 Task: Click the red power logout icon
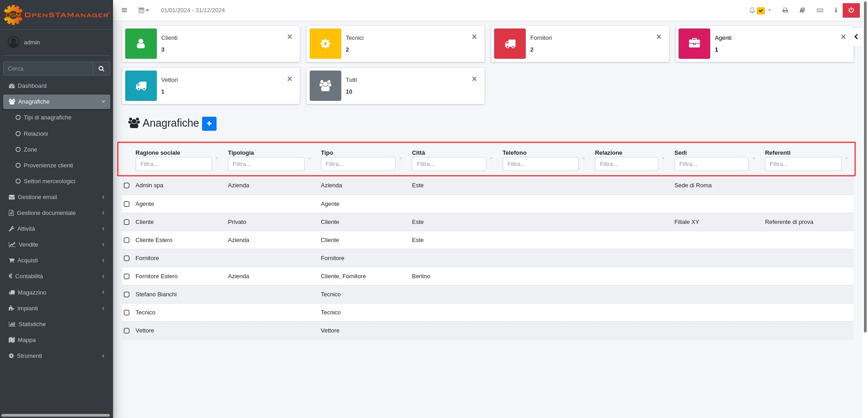tap(851, 10)
